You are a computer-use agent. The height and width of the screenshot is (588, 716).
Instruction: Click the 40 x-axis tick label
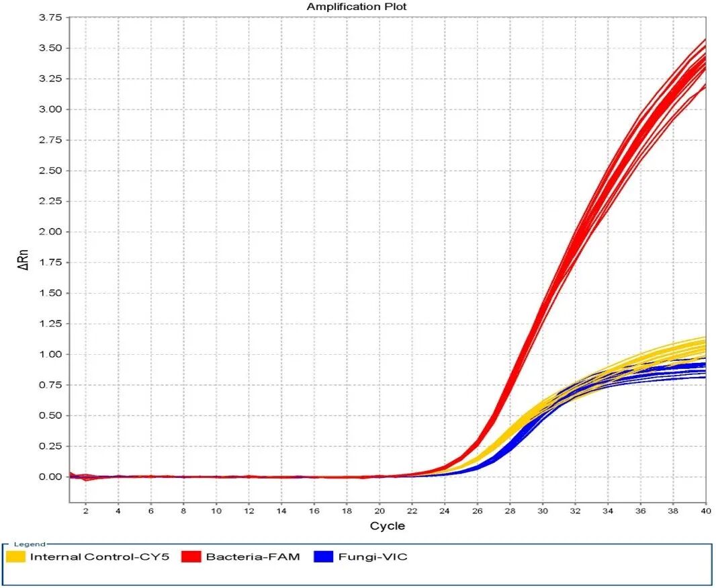coord(705,511)
